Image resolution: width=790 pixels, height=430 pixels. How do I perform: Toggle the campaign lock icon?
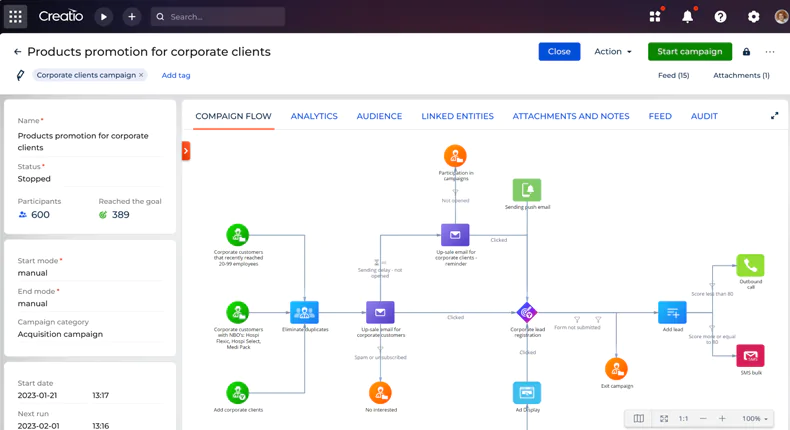point(746,51)
